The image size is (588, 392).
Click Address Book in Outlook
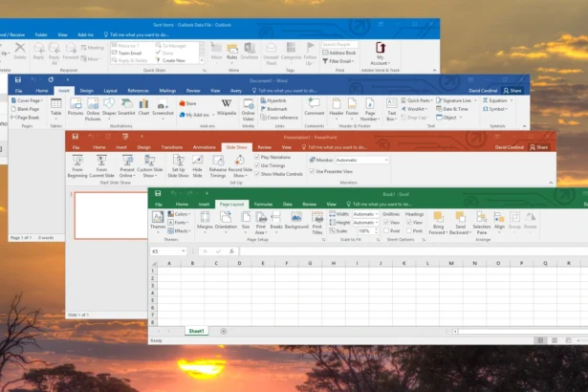[x=339, y=53]
